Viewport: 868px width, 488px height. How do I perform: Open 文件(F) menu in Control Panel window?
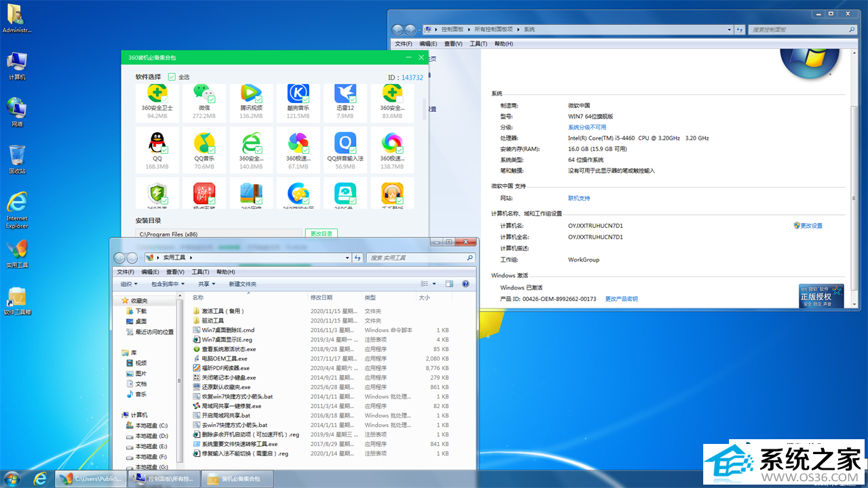point(403,43)
